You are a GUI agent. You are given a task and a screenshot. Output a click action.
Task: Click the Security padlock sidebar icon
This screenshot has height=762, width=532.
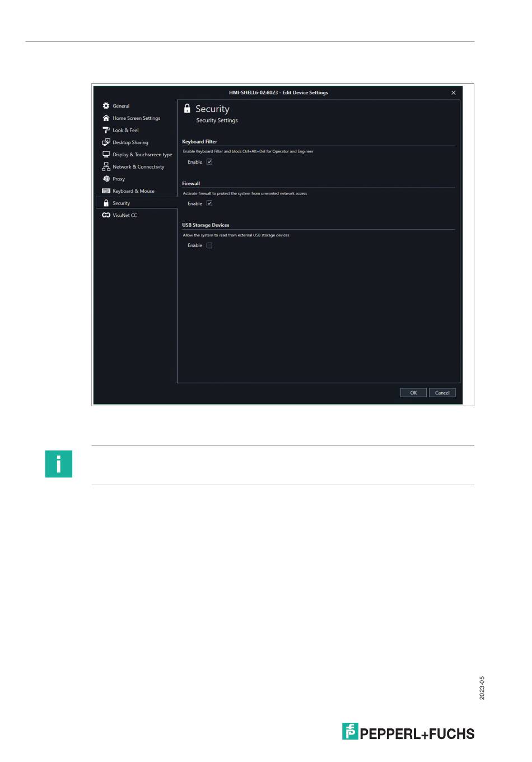106,203
